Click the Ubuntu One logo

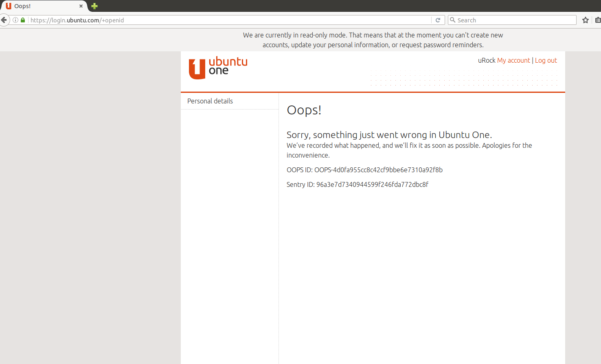click(x=218, y=68)
